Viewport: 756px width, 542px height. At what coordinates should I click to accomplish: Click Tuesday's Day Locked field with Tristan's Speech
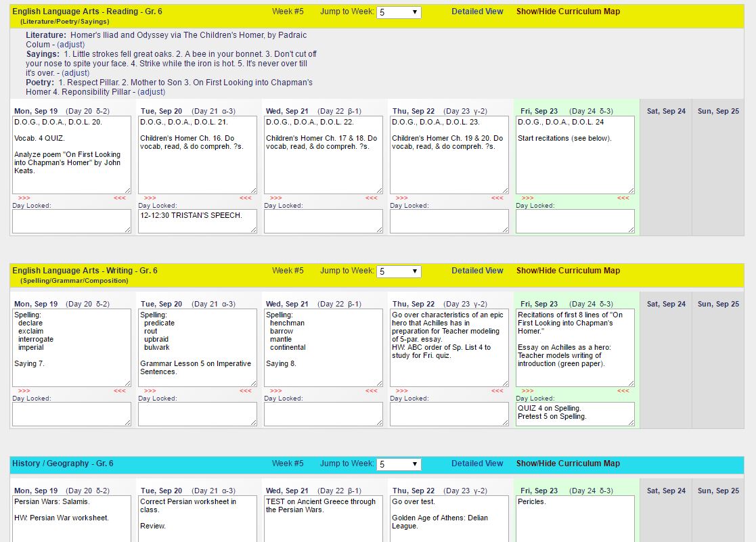tap(198, 221)
